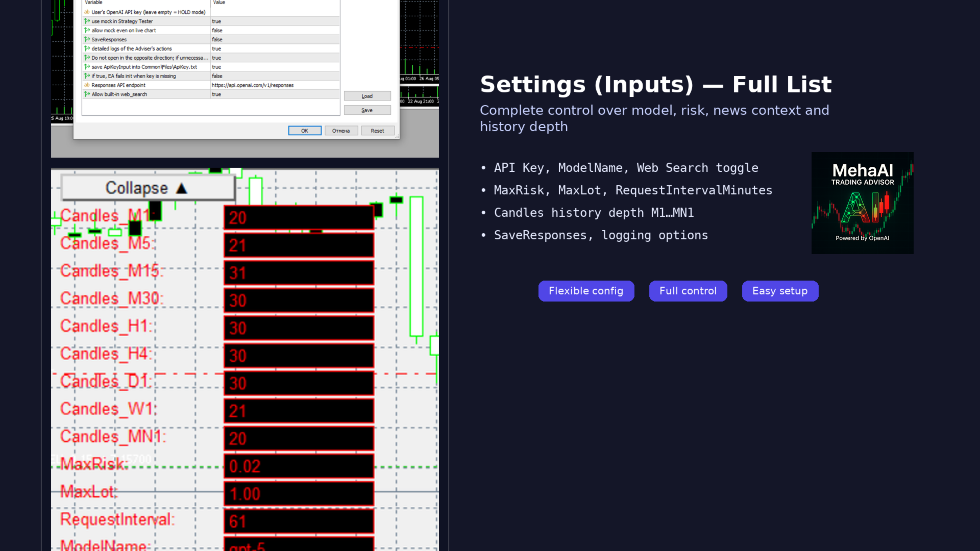980x551 pixels.
Task: Click the 'Easy setup' badge
Action: click(x=780, y=291)
